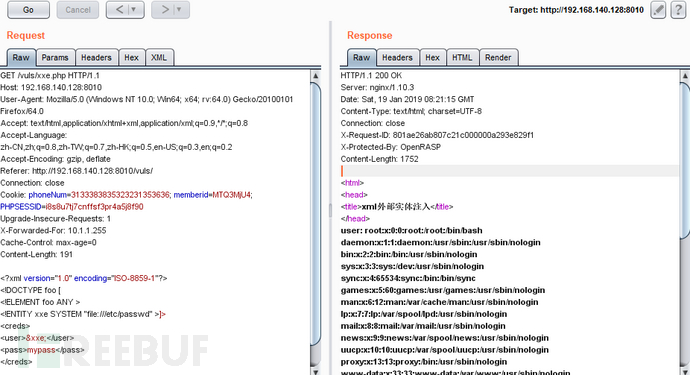Click the X-Request-ID response header line
Image resolution: width=690 pixels, height=375 pixels.
point(437,135)
